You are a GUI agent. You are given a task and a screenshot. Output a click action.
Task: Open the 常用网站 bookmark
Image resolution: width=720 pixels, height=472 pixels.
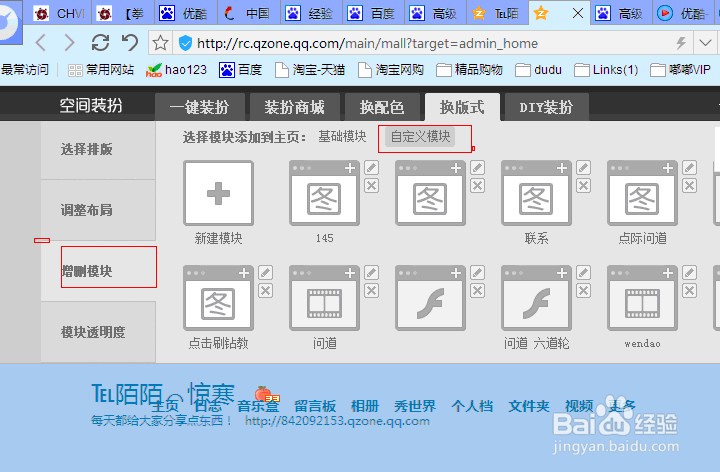click(101, 70)
